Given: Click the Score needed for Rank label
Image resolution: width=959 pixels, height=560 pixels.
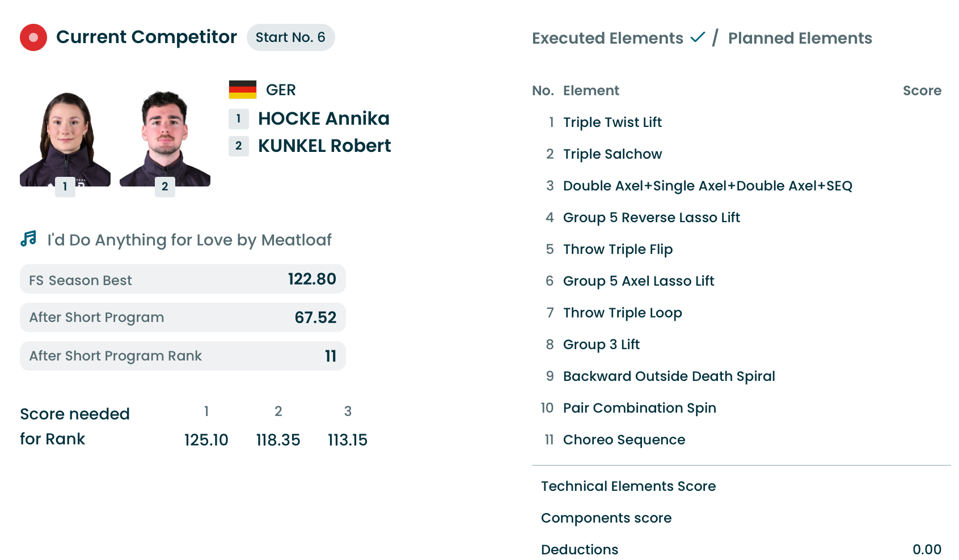Looking at the screenshot, I should pos(75,426).
